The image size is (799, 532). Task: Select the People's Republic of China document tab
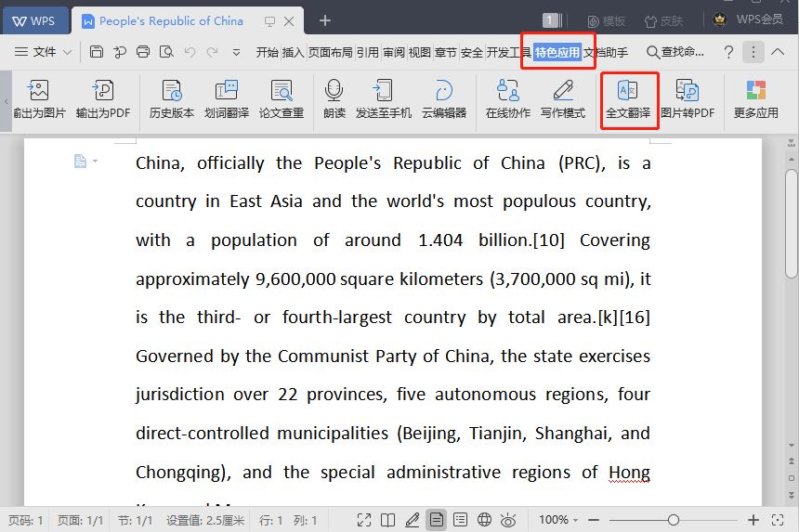(171, 20)
